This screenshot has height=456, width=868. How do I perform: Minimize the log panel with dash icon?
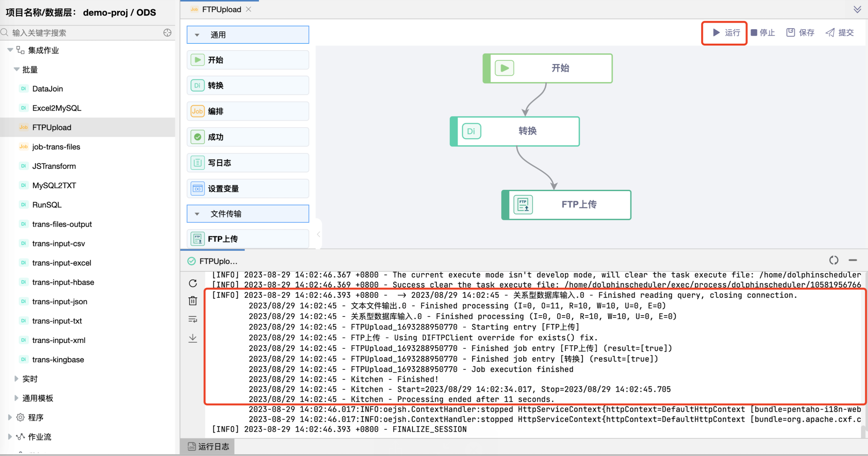point(852,260)
